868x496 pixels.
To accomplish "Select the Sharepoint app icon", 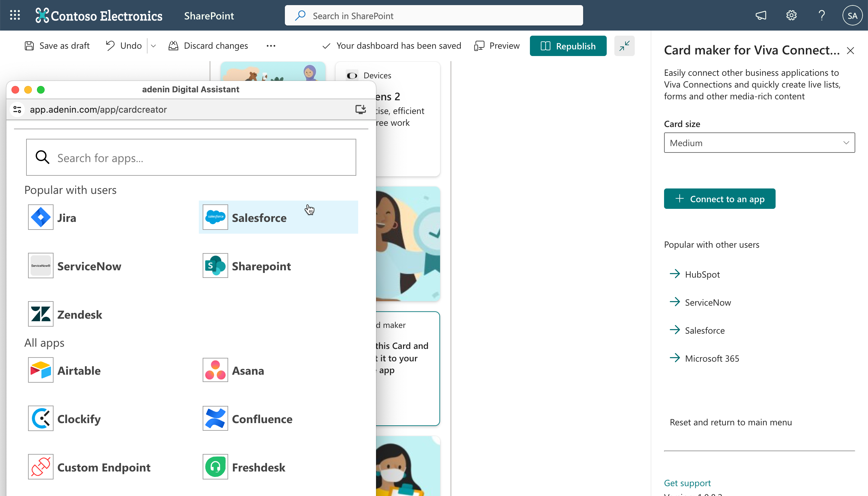I will (x=215, y=266).
